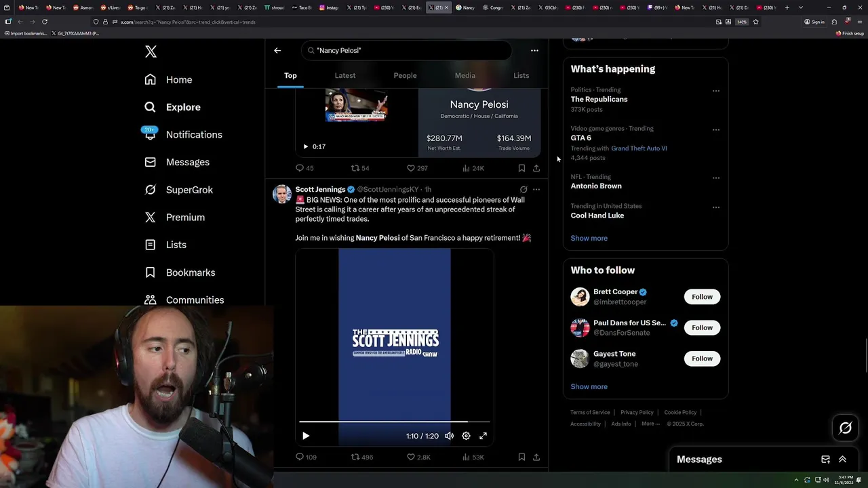Switch to the Latest tab
Image resolution: width=868 pixels, height=488 pixels.
(x=345, y=75)
